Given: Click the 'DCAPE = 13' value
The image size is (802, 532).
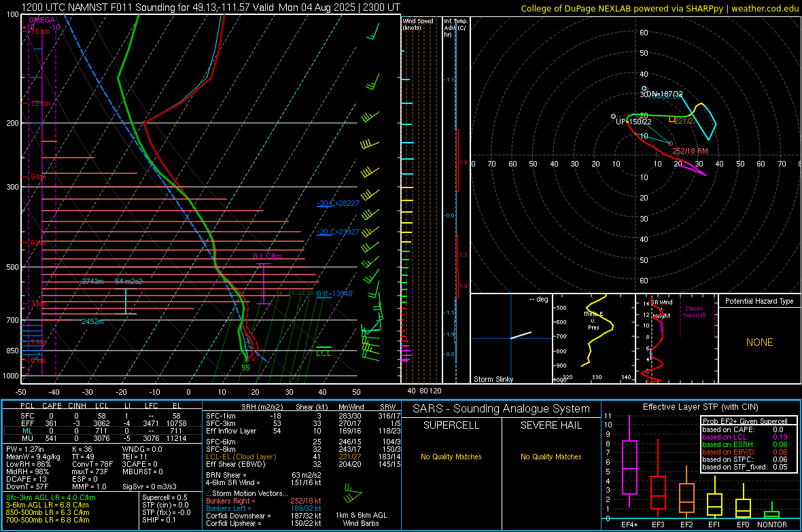Looking at the screenshot, I should 27,479.
